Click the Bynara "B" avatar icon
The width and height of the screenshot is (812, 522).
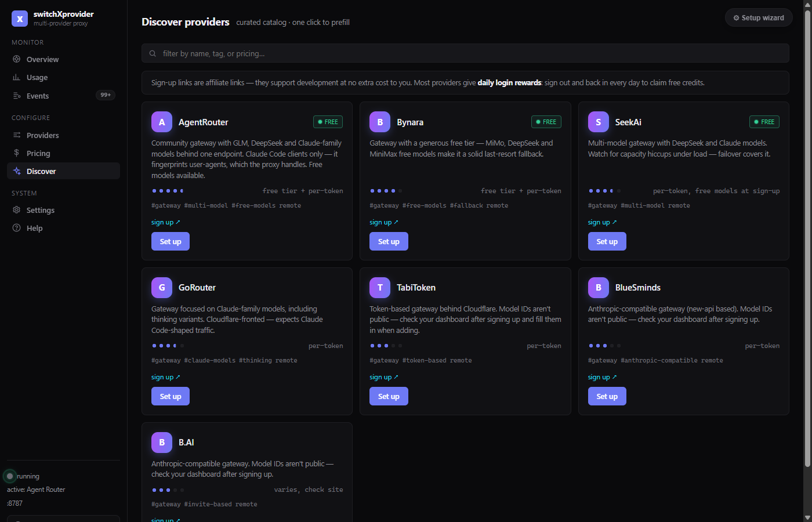tap(380, 122)
